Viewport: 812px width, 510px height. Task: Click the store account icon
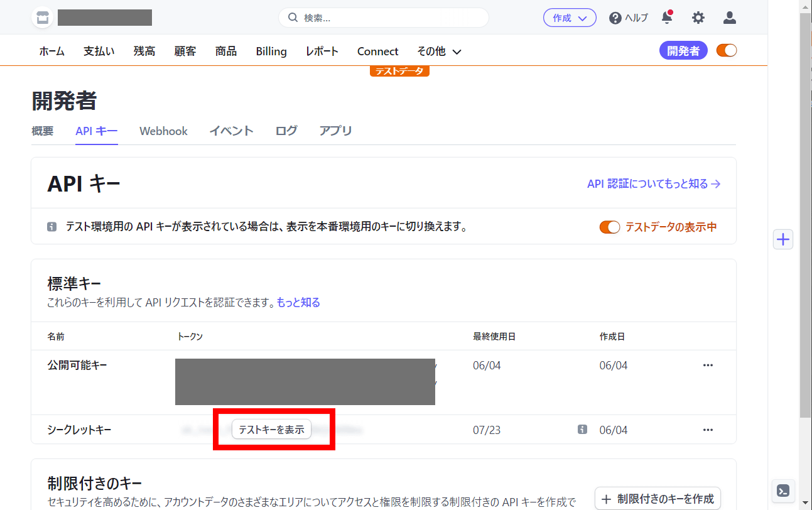coord(42,18)
